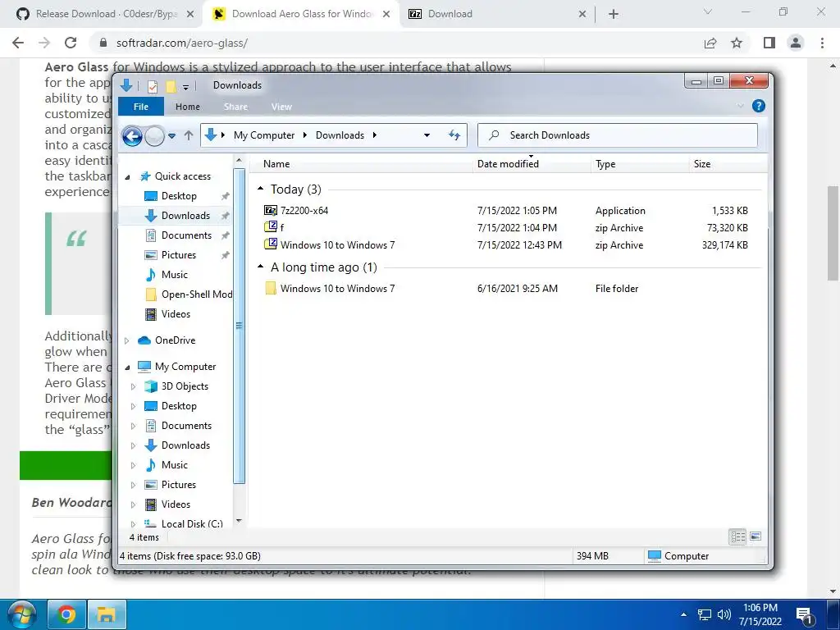Select the 7z2200-x64 application file
Image resolution: width=840 pixels, height=630 pixels.
tap(304, 211)
